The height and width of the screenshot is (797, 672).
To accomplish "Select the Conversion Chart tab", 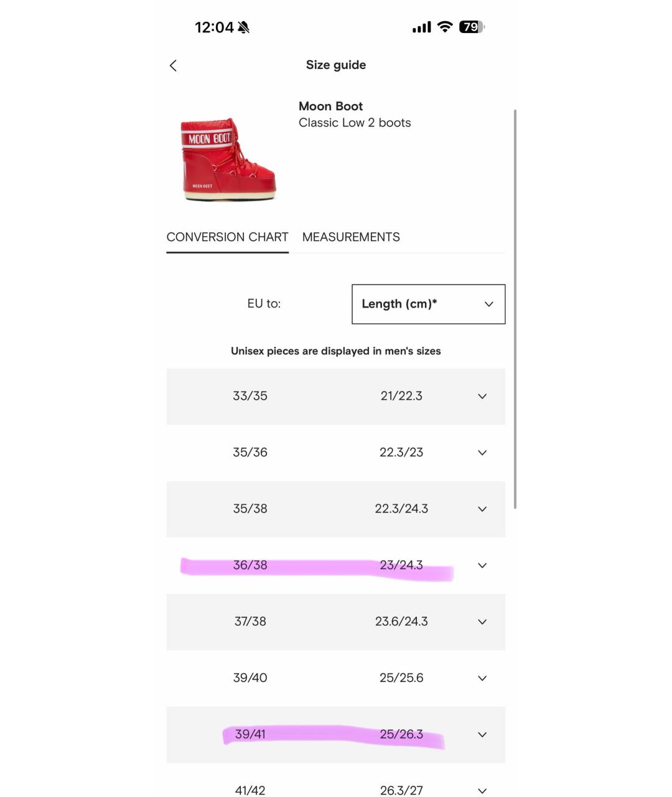I will tap(227, 237).
